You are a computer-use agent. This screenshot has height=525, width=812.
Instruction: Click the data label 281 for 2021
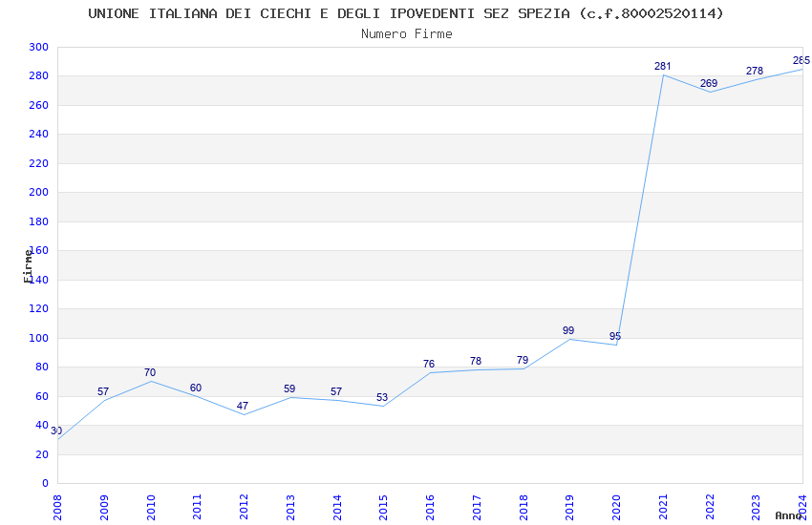coord(662,66)
